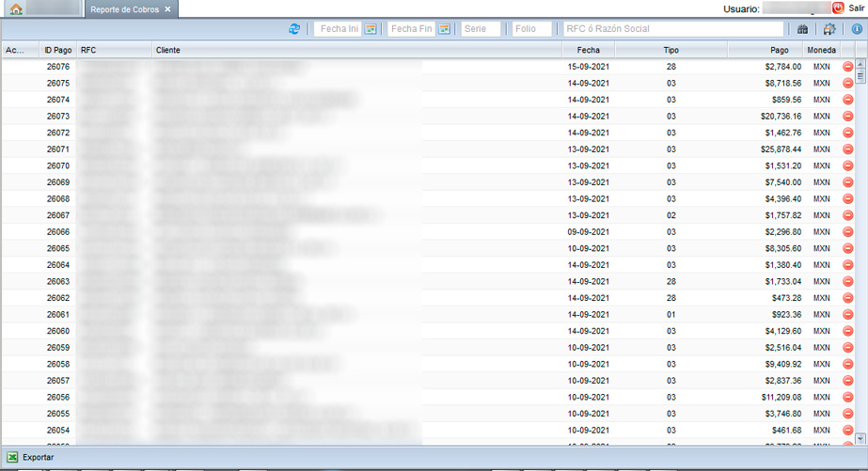Image resolution: width=868 pixels, height=471 pixels.
Task: Click the $20,736.16 amount cell
Action: pyautogui.click(x=781, y=117)
